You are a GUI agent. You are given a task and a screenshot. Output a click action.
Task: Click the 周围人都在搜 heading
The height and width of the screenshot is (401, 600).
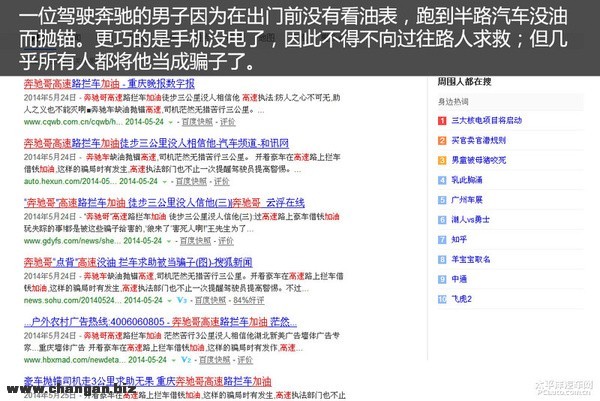464,82
